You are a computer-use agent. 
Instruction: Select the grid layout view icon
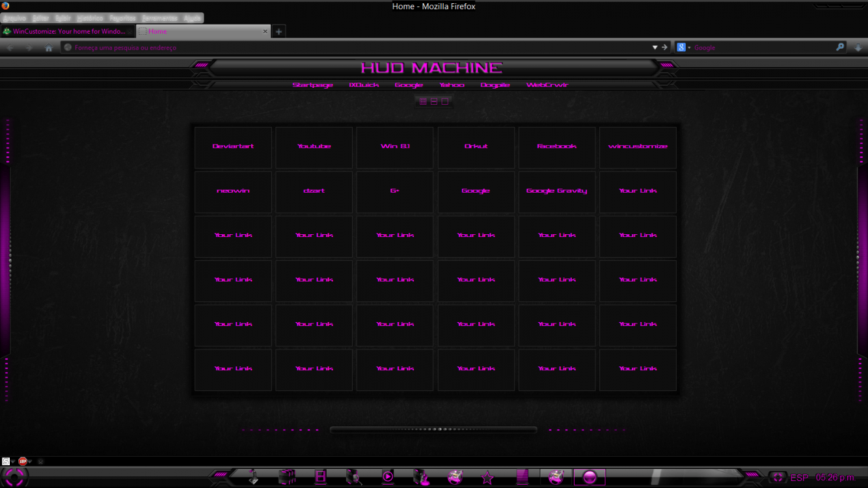coord(423,102)
